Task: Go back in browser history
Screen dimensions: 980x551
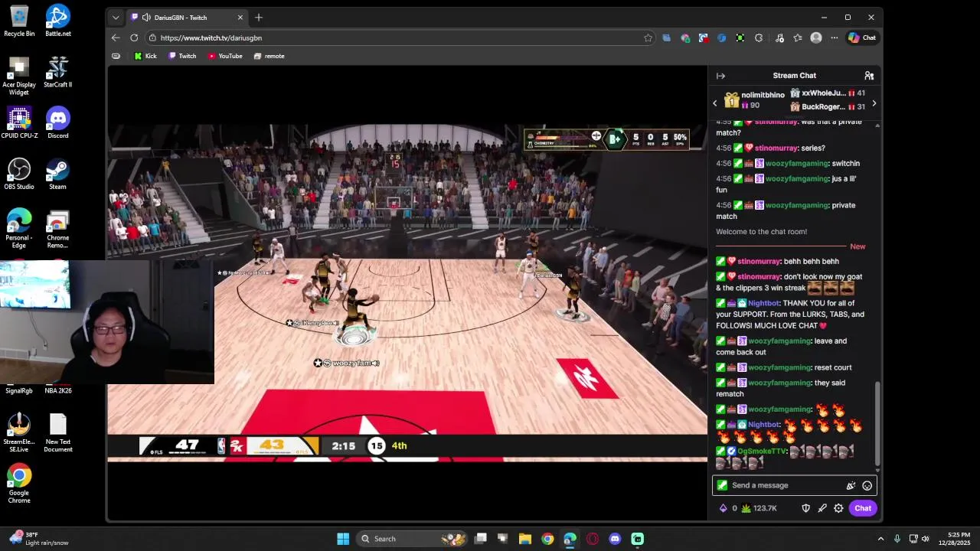Action: coord(116,37)
